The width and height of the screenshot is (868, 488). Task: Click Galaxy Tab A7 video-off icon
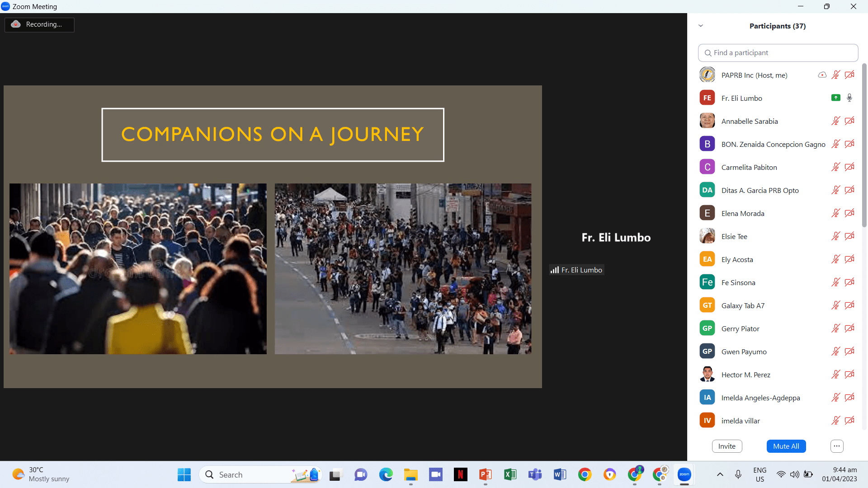coord(849,305)
